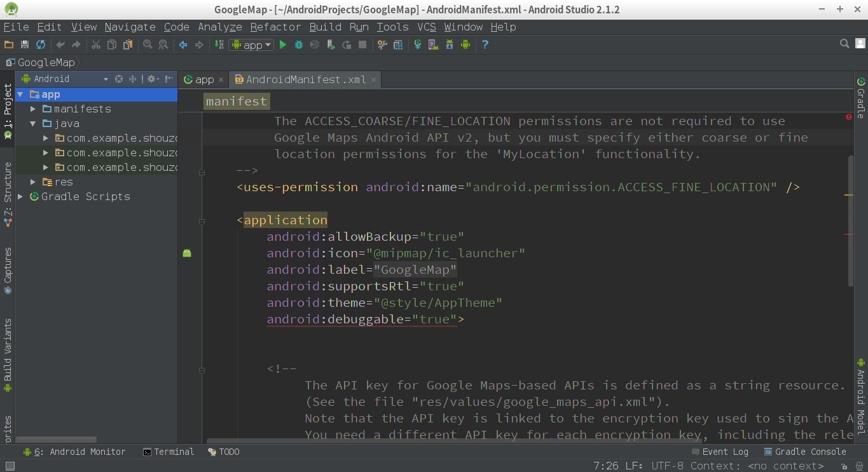Click the Find magnifier icon in toolbar

tap(148, 44)
